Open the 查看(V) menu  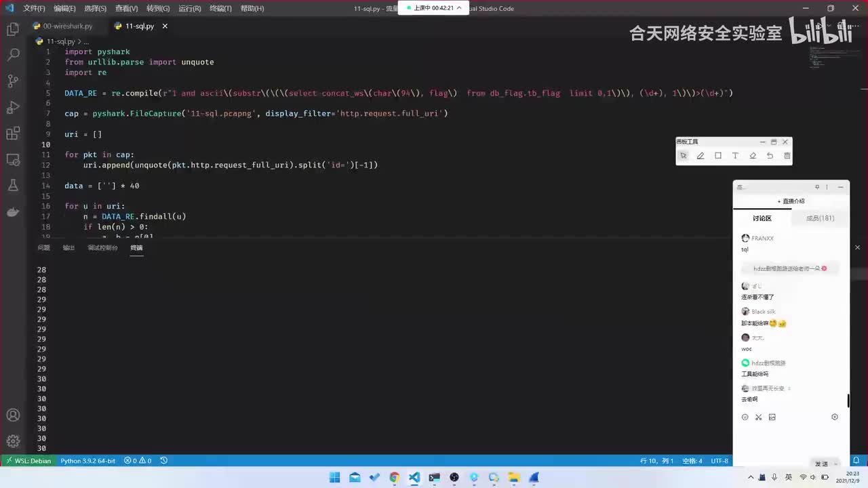click(x=126, y=9)
